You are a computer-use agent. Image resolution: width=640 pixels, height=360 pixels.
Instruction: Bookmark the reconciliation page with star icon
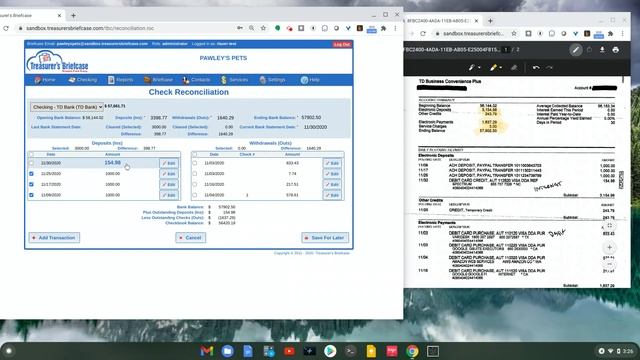click(263, 28)
